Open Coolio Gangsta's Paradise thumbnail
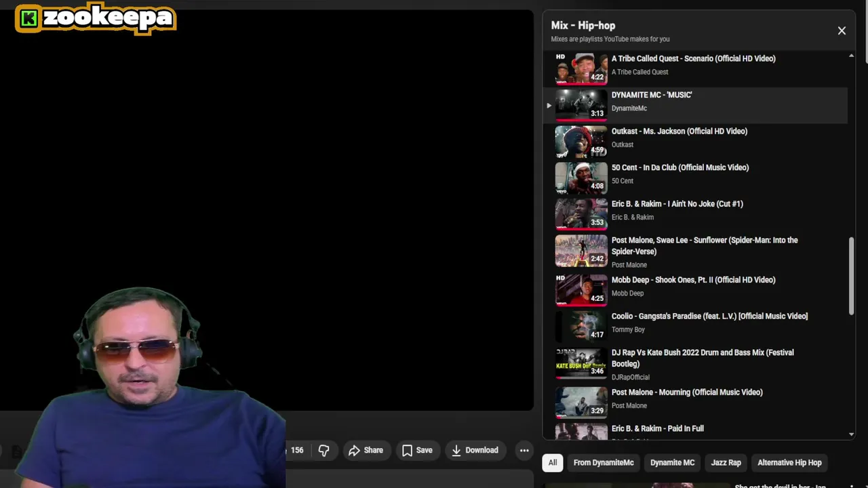 [581, 326]
